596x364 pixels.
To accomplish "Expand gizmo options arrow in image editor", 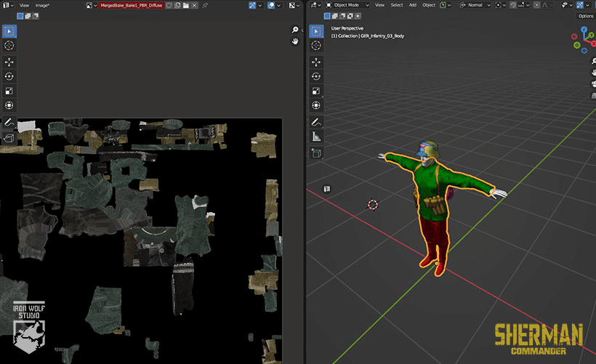I will pos(260,5).
